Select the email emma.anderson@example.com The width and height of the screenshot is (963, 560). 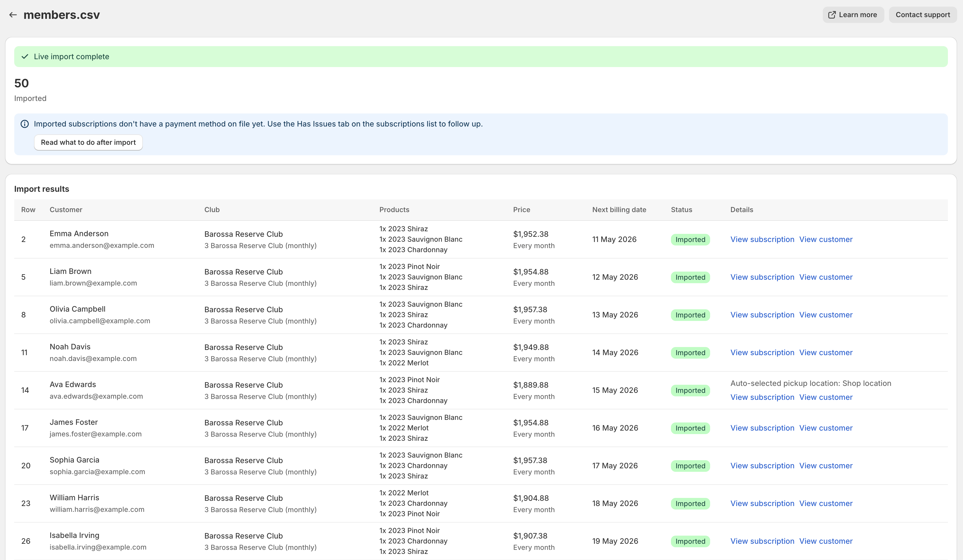click(x=102, y=246)
